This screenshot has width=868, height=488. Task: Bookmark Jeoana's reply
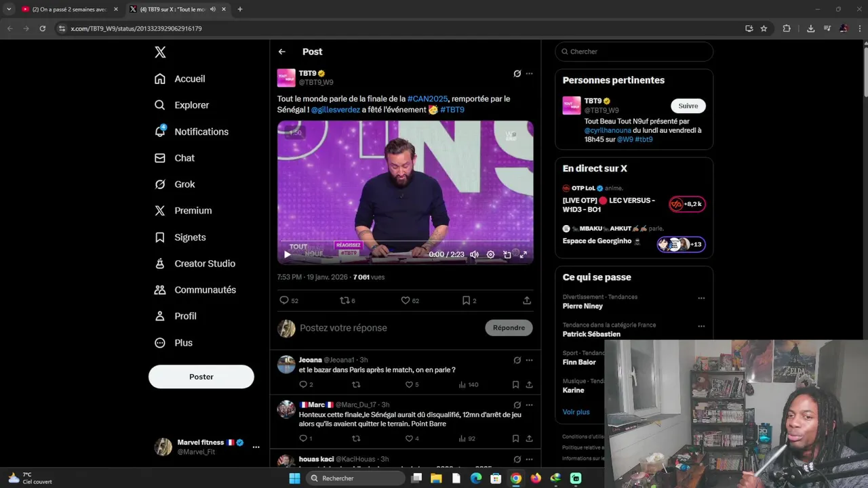[x=515, y=384]
